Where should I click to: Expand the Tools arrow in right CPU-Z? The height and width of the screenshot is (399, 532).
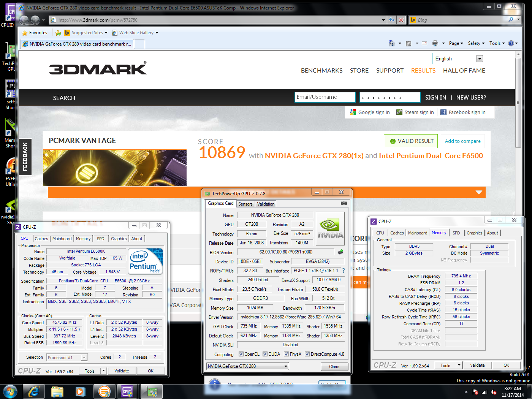pos(459,365)
